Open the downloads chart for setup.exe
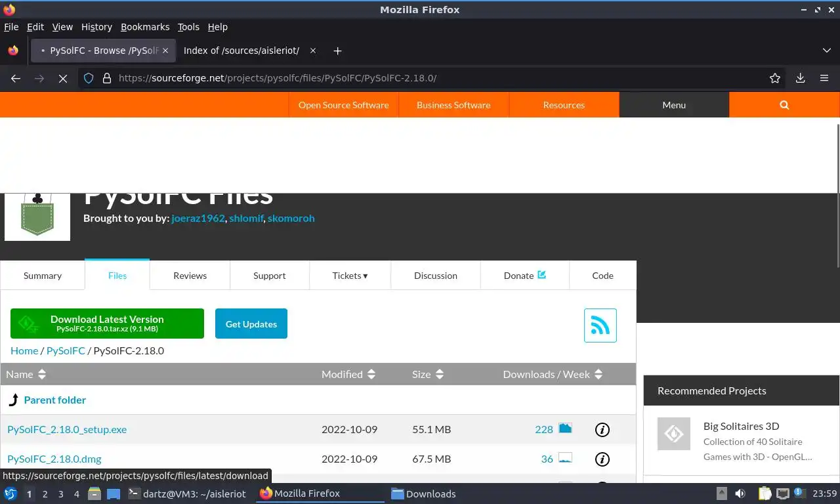 click(565, 429)
